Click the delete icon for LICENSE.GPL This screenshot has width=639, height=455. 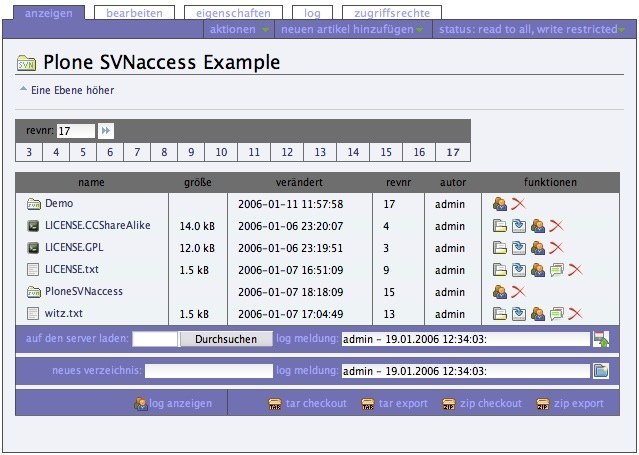[x=556, y=248]
